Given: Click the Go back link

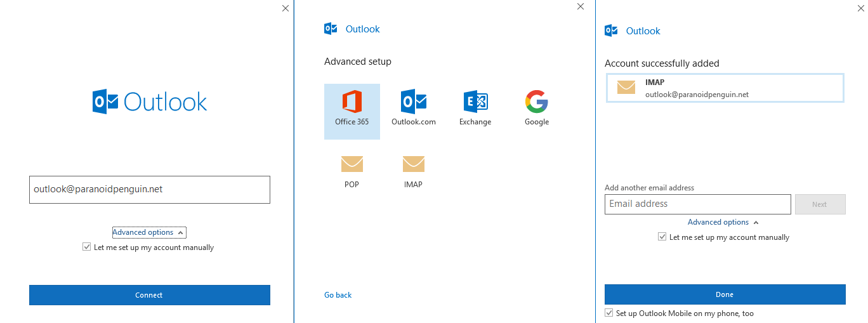Looking at the screenshot, I should pyautogui.click(x=338, y=295).
